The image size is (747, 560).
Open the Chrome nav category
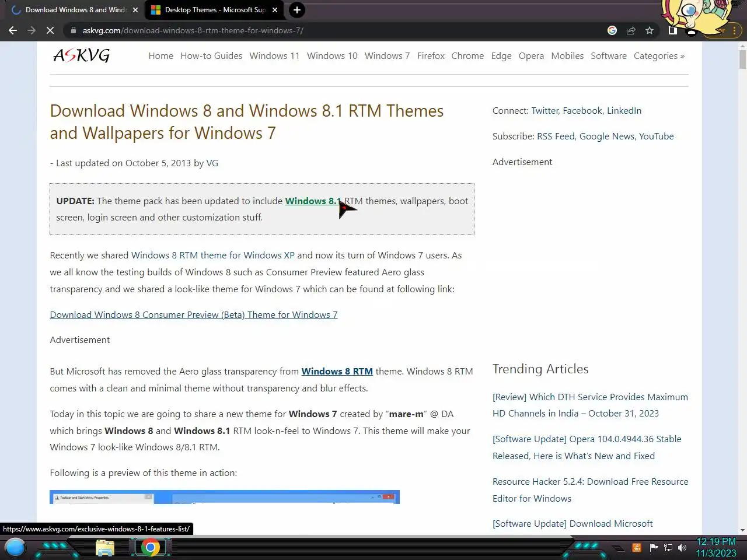click(467, 56)
